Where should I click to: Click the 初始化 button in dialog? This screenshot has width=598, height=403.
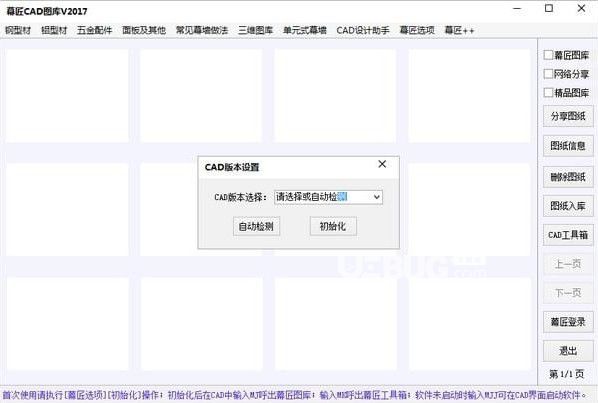click(333, 226)
